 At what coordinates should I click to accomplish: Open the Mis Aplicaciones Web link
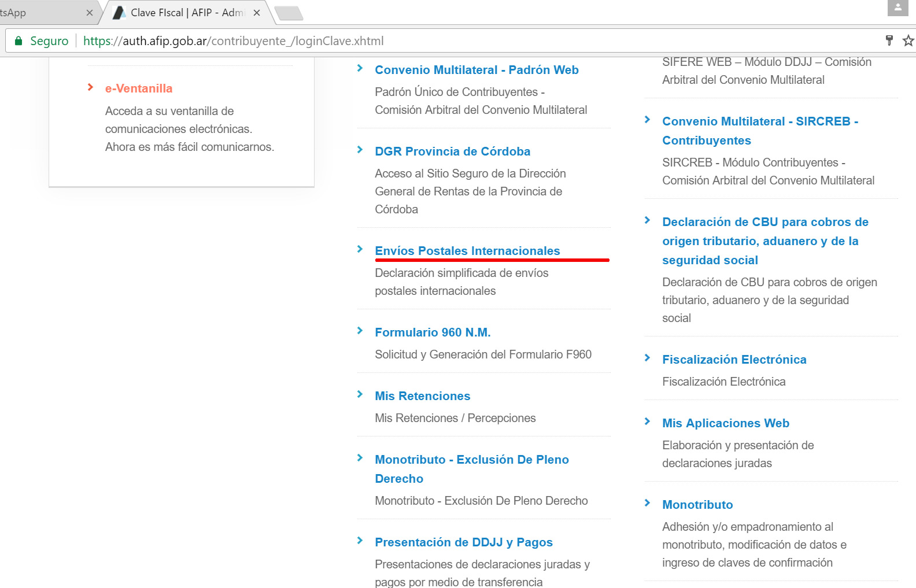tap(726, 423)
